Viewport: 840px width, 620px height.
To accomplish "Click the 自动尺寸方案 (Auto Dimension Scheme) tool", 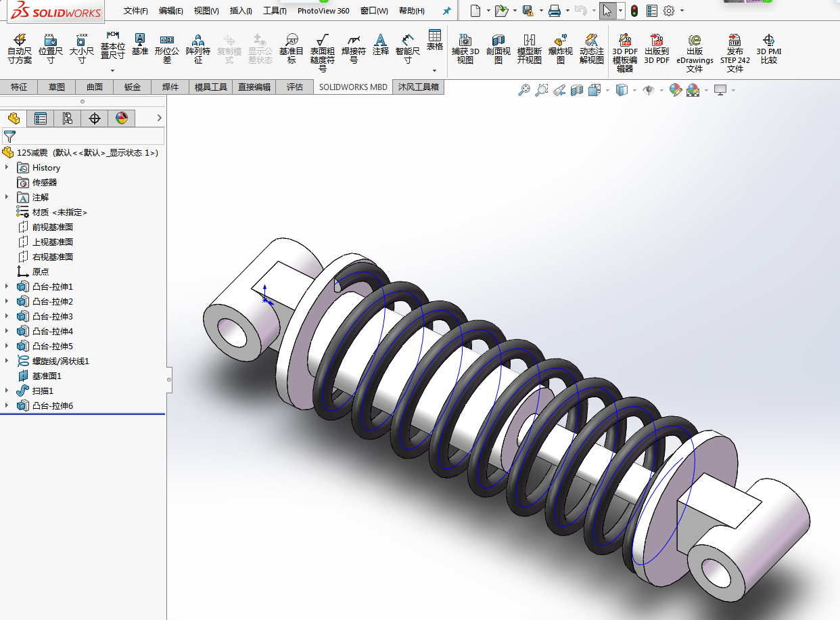I will click(x=20, y=49).
